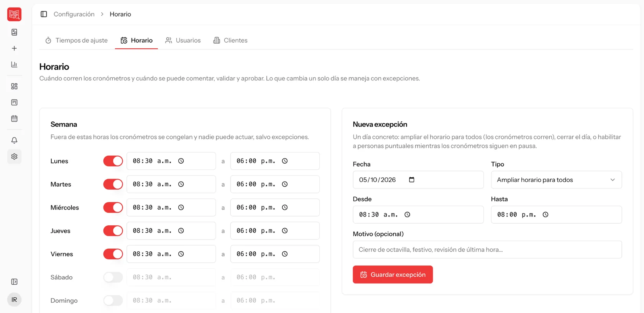The image size is (644, 313).
Task: Enable the Sábado schedule toggle
Action: click(113, 277)
